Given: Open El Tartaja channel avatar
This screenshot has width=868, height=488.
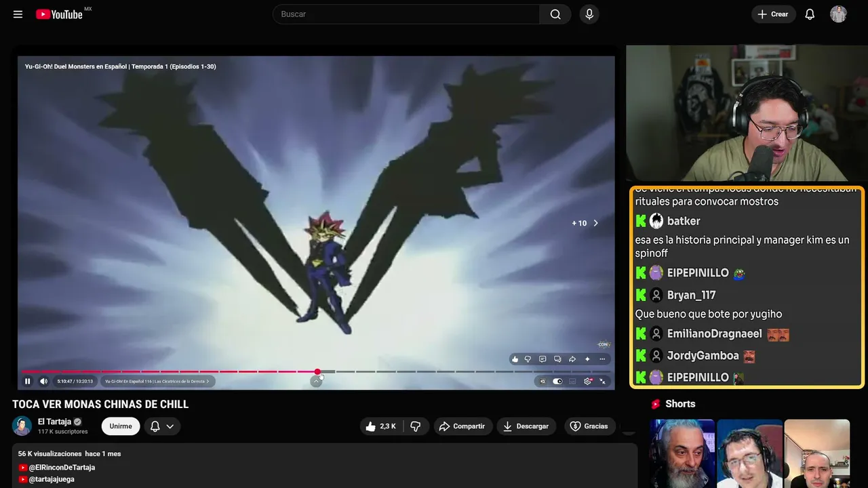Looking at the screenshot, I should (22, 426).
